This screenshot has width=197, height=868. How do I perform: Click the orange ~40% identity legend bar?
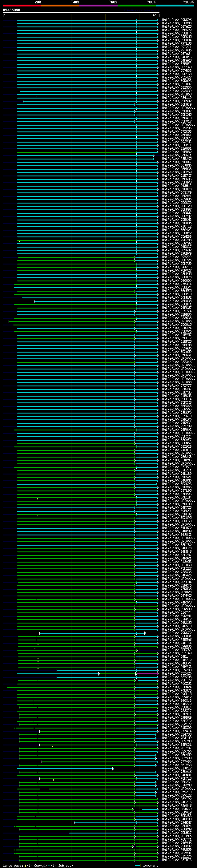60,6
